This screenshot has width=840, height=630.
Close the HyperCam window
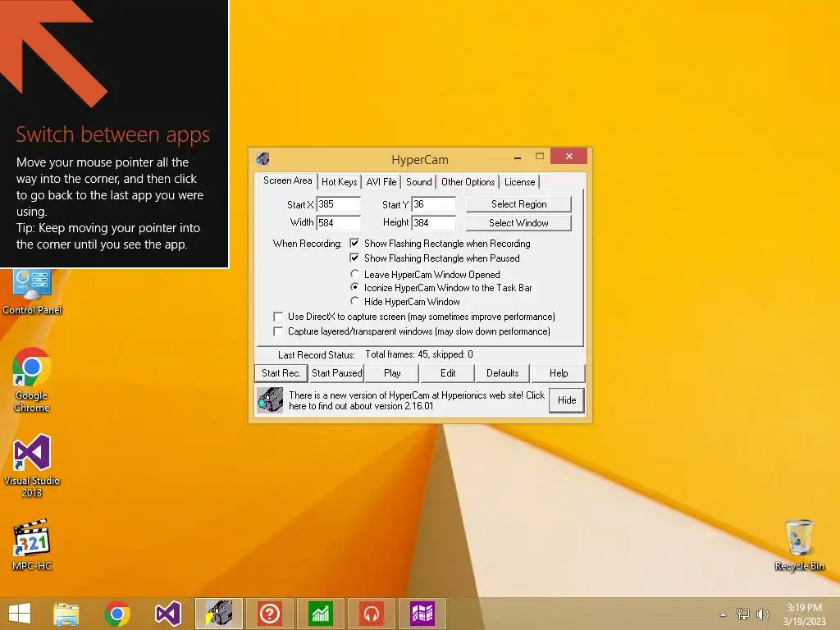coord(569,156)
